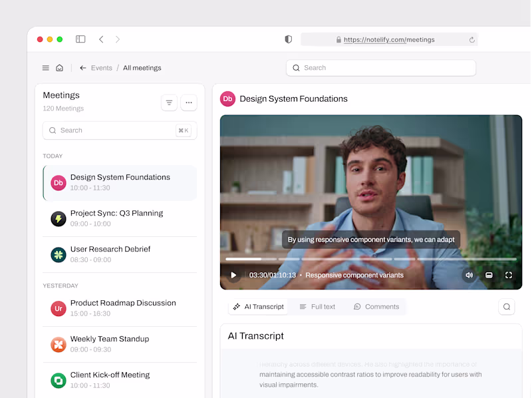Mute the video with the speaker icon

point(469,274)
